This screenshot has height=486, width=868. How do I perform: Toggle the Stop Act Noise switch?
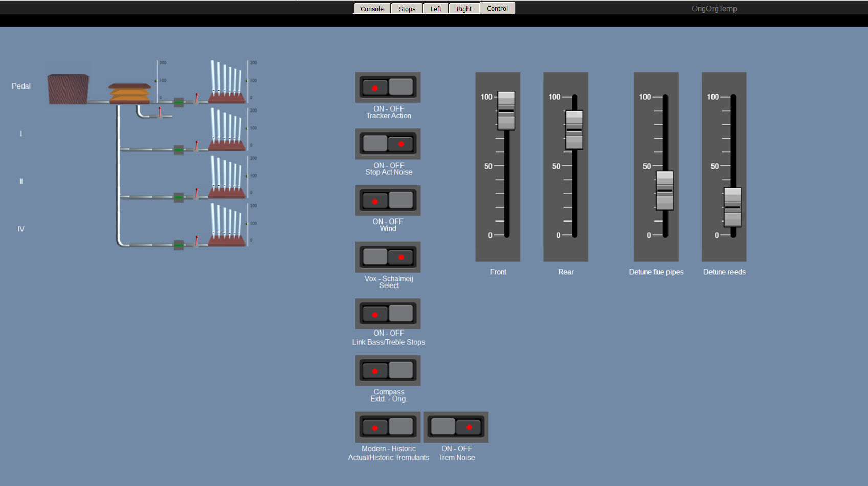388,144
